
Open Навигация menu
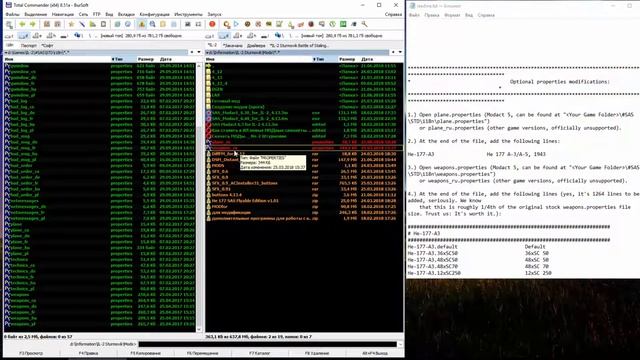click(63, 14)
